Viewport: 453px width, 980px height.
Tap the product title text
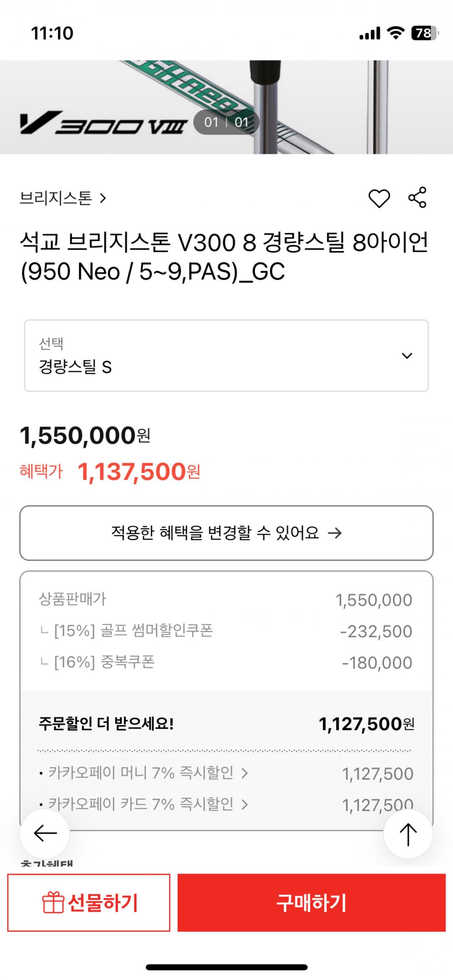224,257
